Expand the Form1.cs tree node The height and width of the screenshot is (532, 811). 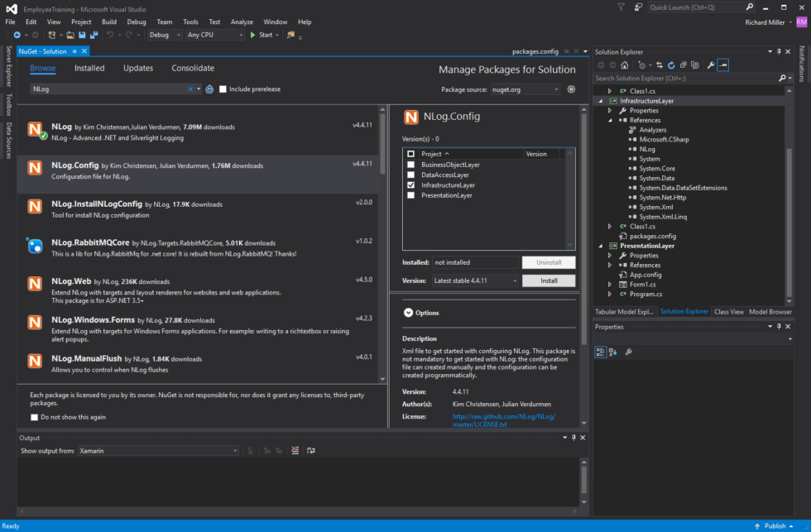point(610,285)
